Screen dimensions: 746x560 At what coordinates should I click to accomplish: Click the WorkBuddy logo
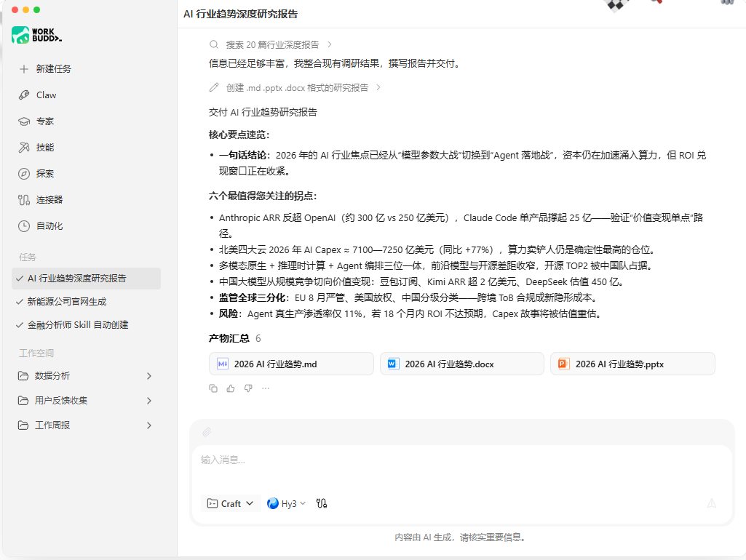coord(36,35)
